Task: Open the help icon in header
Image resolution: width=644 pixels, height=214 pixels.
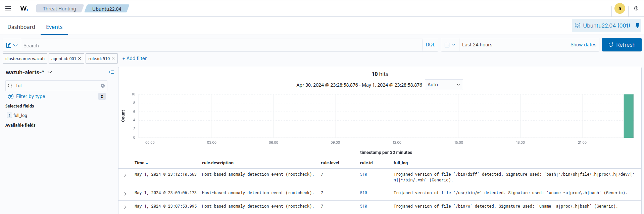Action: pos(636,8)
